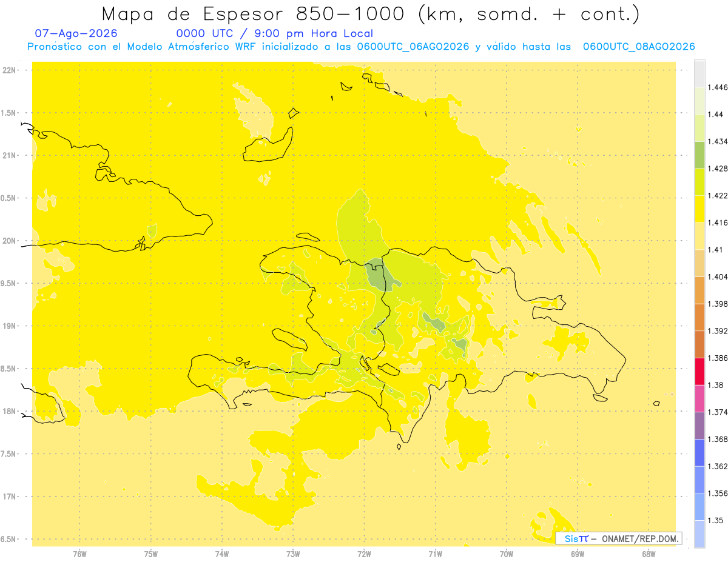
Task: Click the legend value '1.44'
Action: (x=715, y=114)
